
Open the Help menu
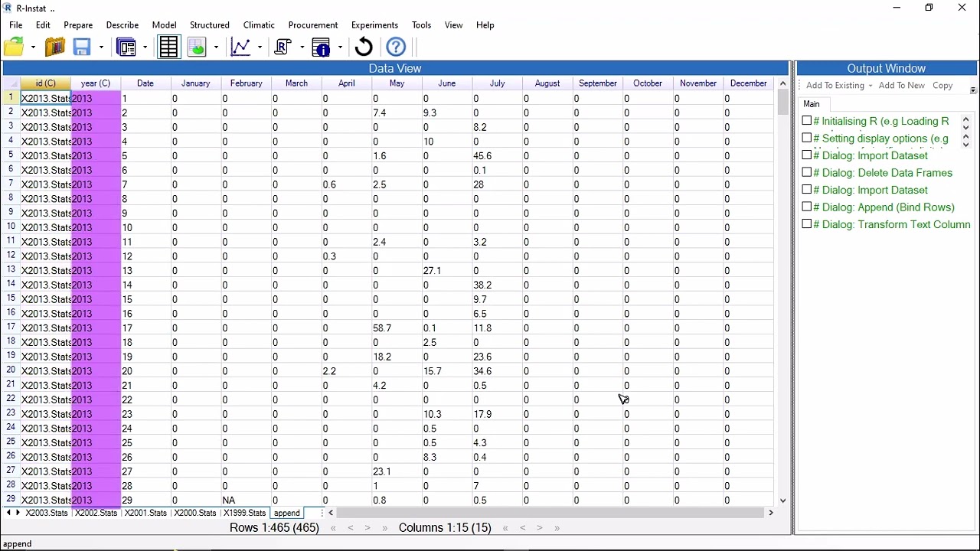(485, 25)
